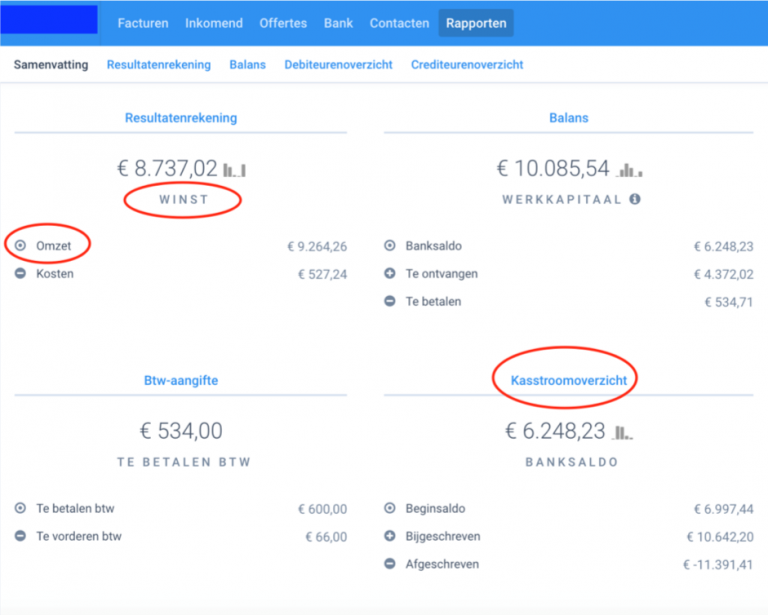
Task: Click the chart icon next to Banksaldo total
Action: click(x=622, y=432)
